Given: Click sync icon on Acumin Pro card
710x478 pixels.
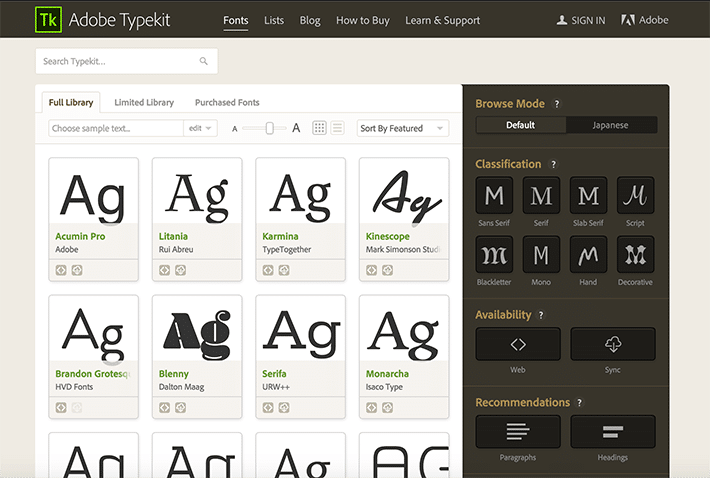Looking at the screenshot, I should click(77, 270).
